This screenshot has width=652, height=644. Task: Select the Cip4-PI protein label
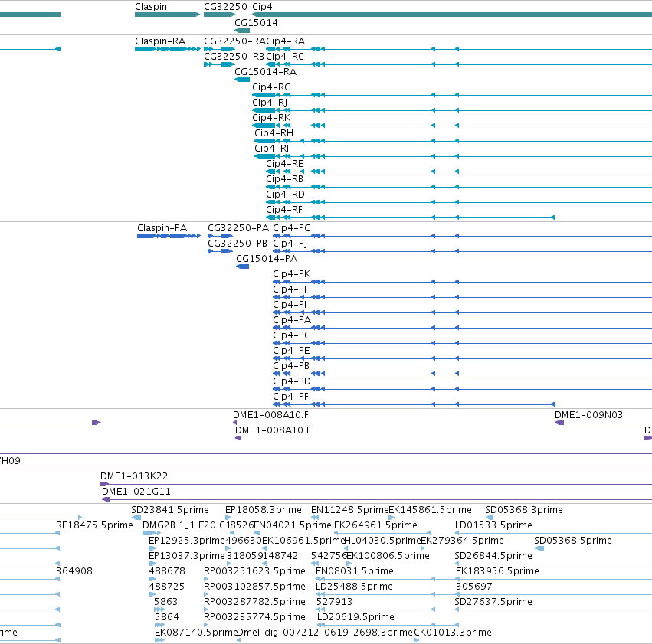(290, 305)
